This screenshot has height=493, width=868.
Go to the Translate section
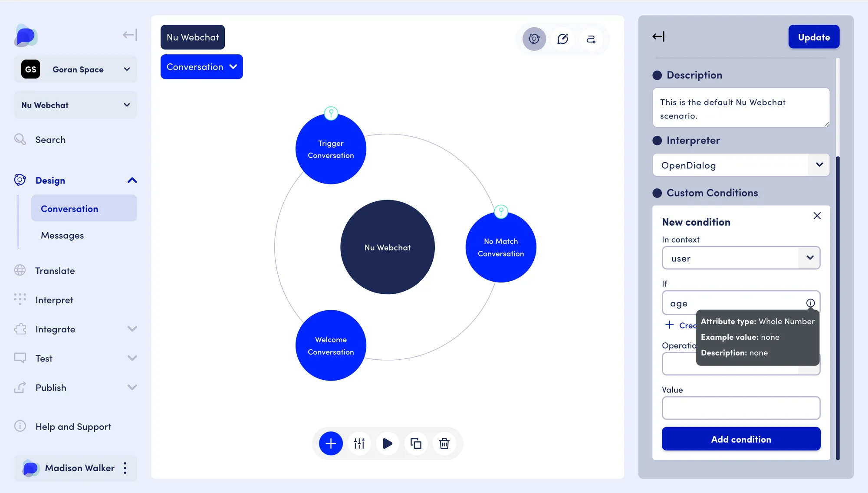[55, 271]
